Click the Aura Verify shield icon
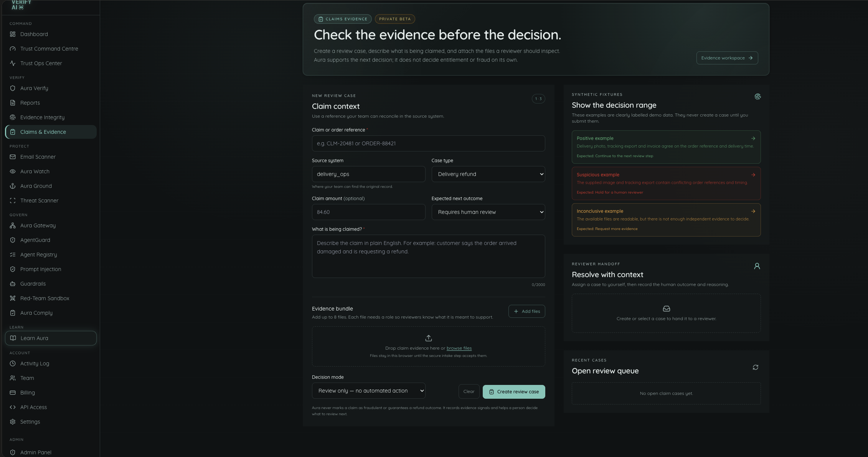Image resolution: width=868 pixels, height=457 pixels. click(x=13, y=88)
